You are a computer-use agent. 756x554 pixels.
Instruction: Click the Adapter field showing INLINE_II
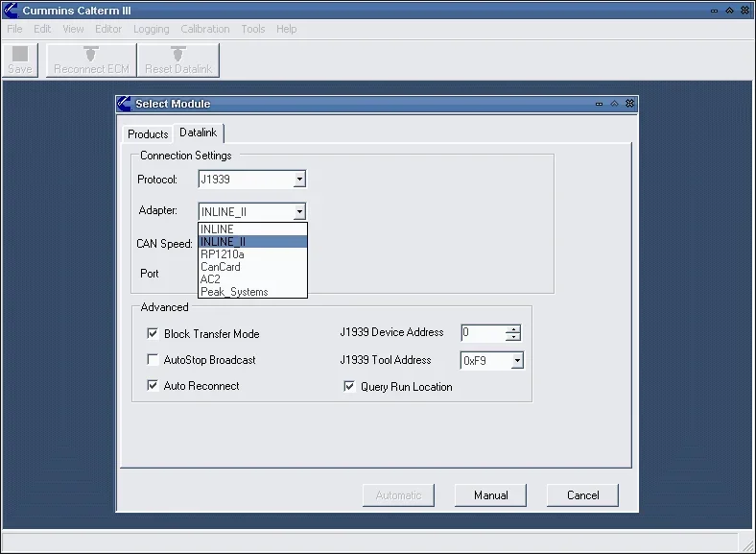click(x=246, y=211)
